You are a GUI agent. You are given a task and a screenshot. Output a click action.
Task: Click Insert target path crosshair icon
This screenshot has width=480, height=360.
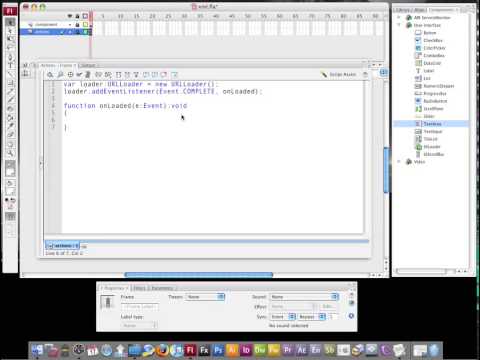(x=70, y=75)
